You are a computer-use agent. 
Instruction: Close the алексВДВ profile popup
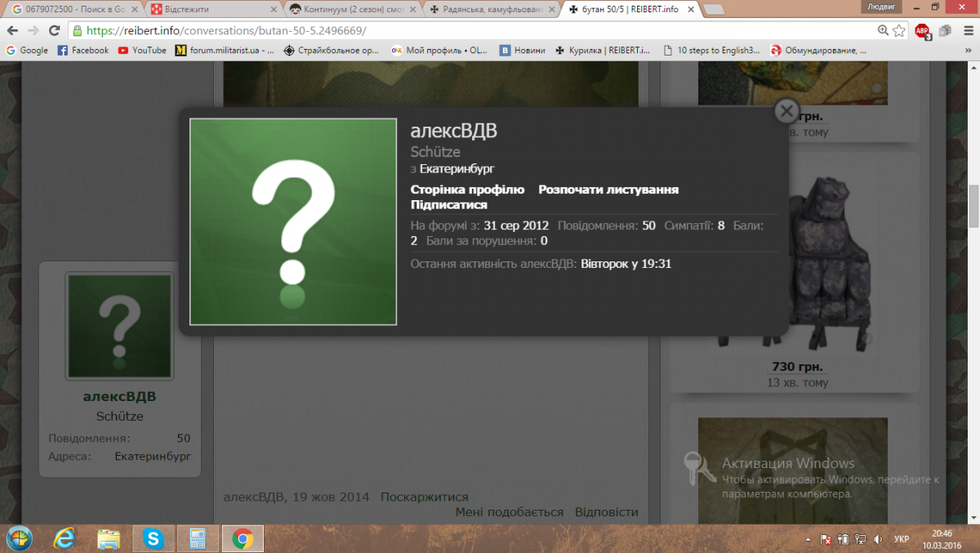(786, 111)
